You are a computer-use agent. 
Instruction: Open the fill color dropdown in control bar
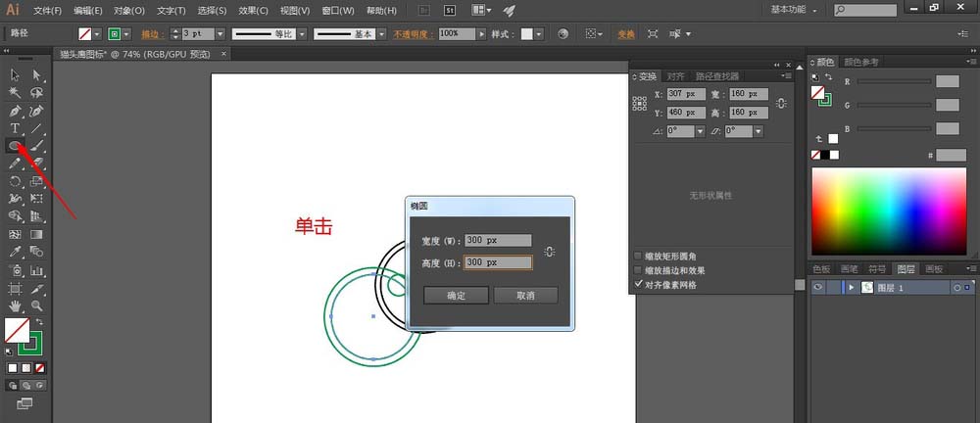click(x=97, y=34)
